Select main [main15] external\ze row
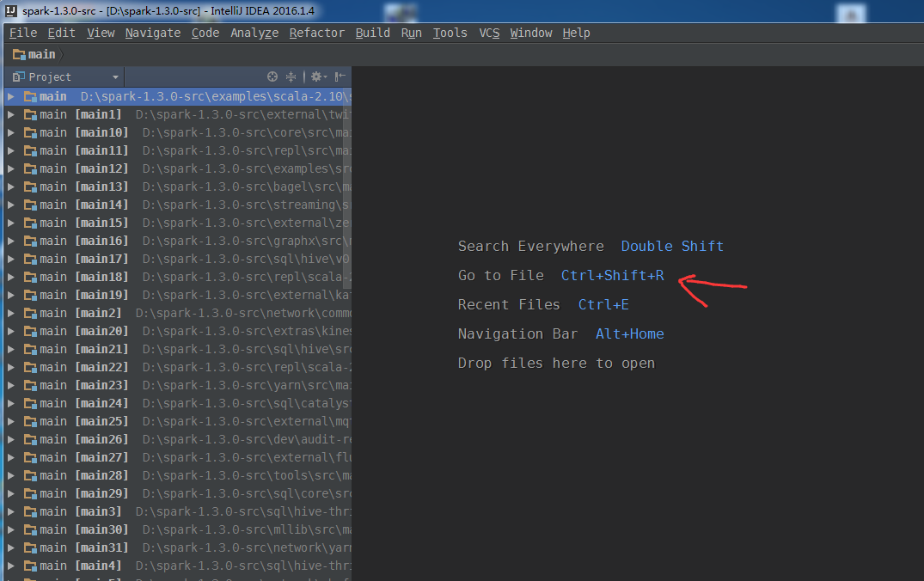This screenshot has height=581, width=924. tap(177, 223)
